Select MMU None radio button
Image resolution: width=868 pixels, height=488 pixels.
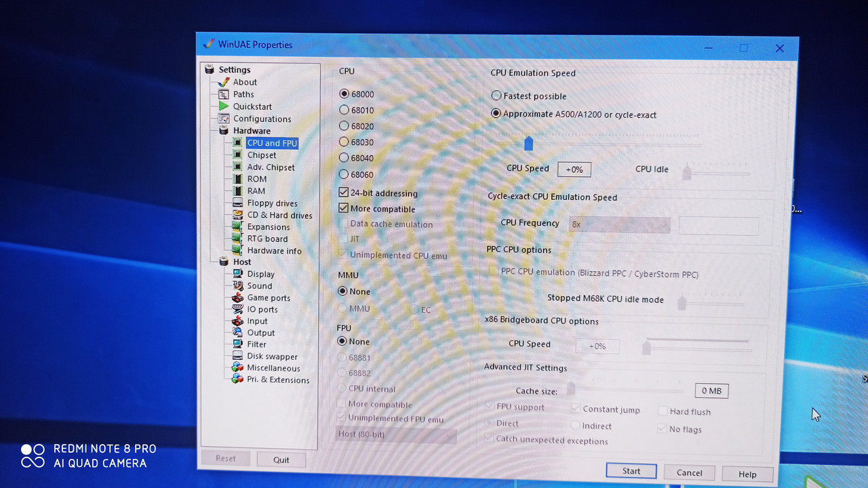342,291
